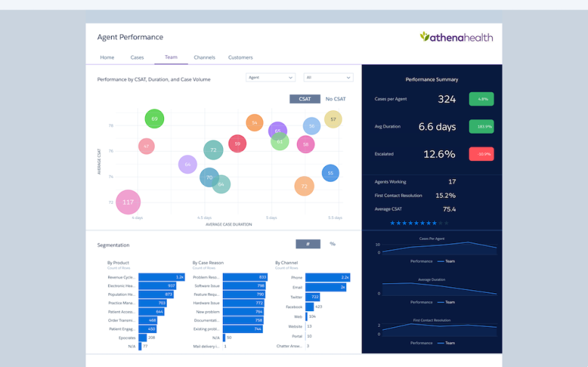Click the New problem 764 bar
The width and height of the screenshot is (588, 367).
pyautogui.click(x=243, y=312)
